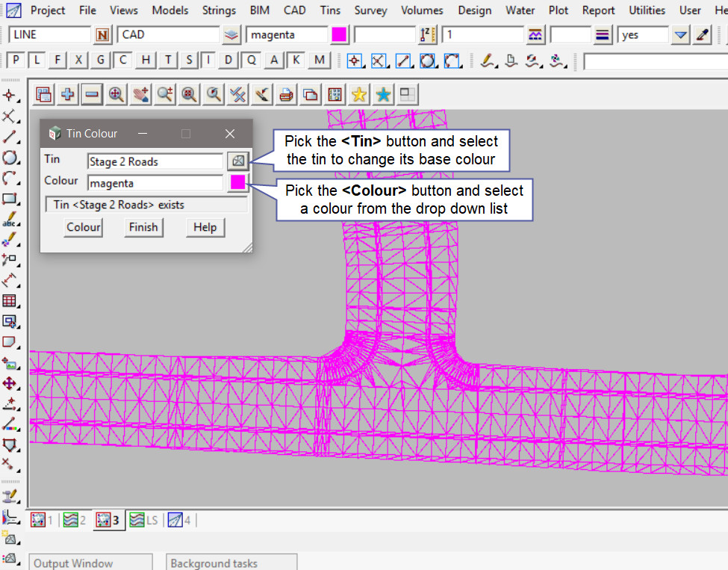The height and width of the screenshot is (570, 728).
Task: Click the blue plus button in view toolbar
Action: pyautogui.click(x=68, y=94)
